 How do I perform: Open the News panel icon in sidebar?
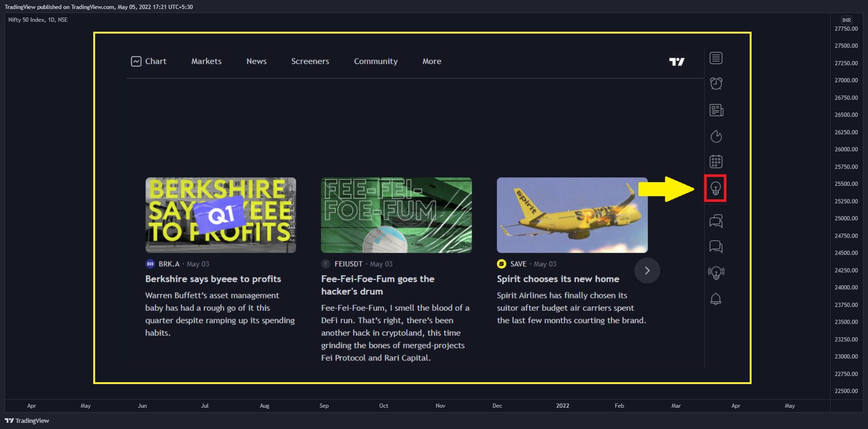point(716,110)
